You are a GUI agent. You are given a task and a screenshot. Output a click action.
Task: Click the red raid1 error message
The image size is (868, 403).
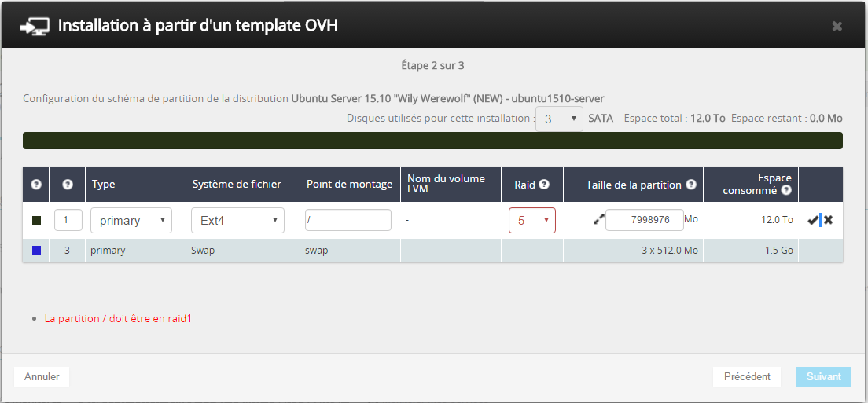click(118, 319)
